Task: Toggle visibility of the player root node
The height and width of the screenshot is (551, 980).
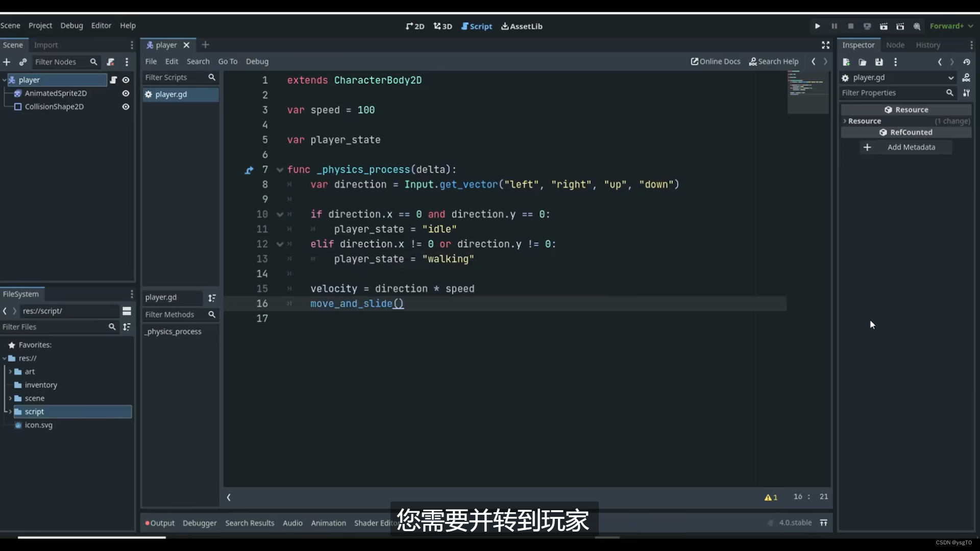Action: 126,80
